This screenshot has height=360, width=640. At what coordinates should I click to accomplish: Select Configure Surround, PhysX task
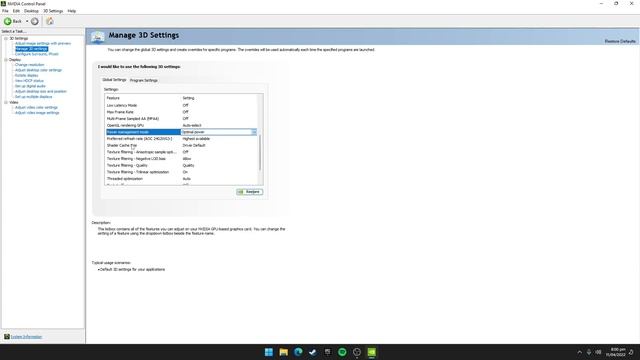tap(37, 54)
